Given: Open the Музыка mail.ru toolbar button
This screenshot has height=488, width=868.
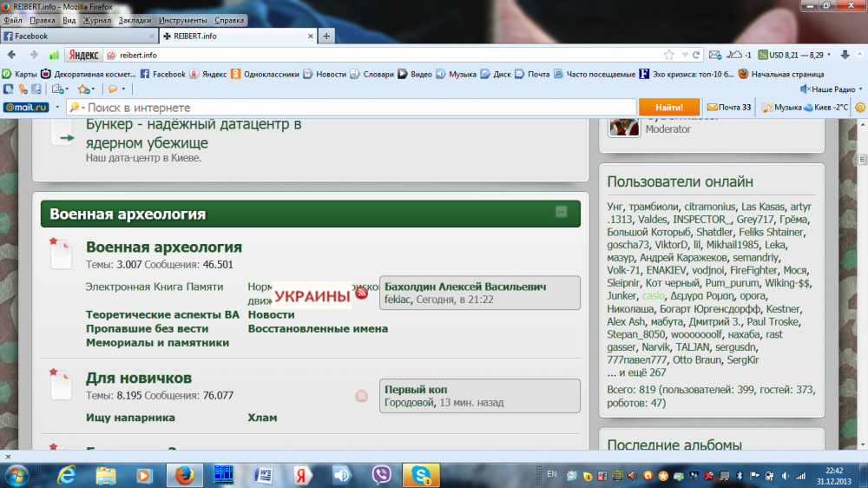Looking at the screenshot, I should (x=781, y=108).
